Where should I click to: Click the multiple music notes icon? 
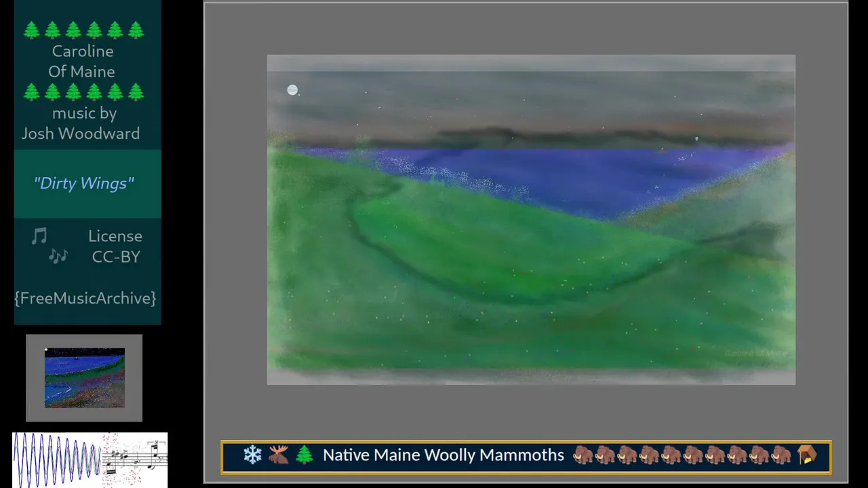58,256
